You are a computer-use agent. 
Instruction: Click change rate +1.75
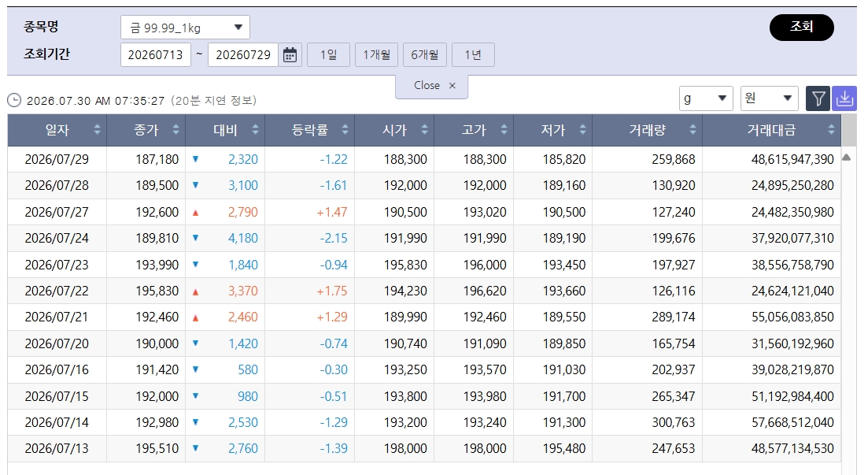pyautogui.click(x=331, y=291)
